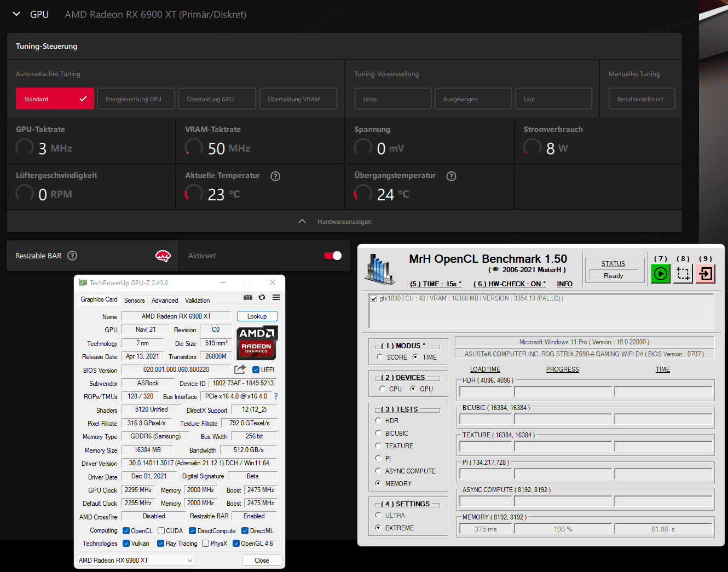The image size is (728, 572).
Task: Open Benutzerdefiniert manual tuning
Action: (x=642, y=99)
